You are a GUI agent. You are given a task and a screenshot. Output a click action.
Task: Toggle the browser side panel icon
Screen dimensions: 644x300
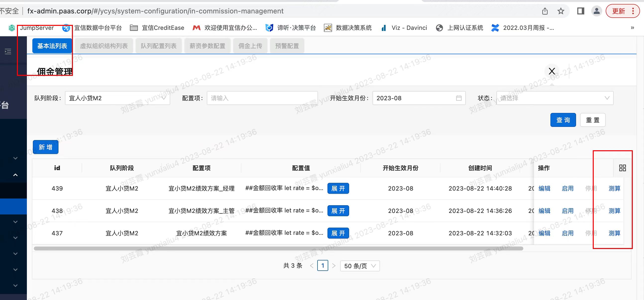pyautogui.click(x=581, y=11)
